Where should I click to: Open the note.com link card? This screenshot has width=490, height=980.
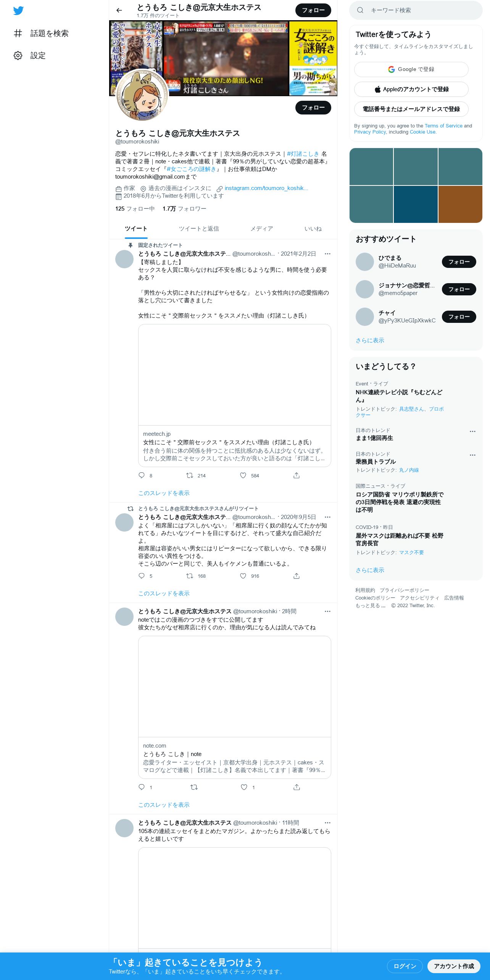tap(235, 707)
